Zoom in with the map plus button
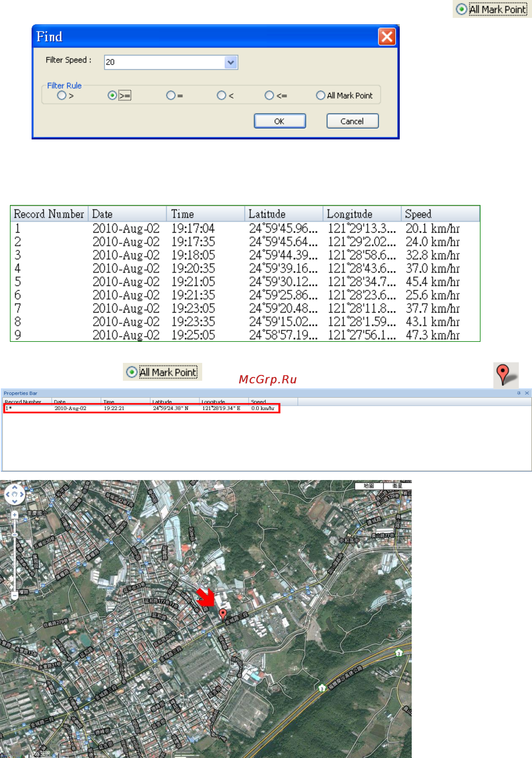Viewport: 532px width, 758px height. point(15,515)
